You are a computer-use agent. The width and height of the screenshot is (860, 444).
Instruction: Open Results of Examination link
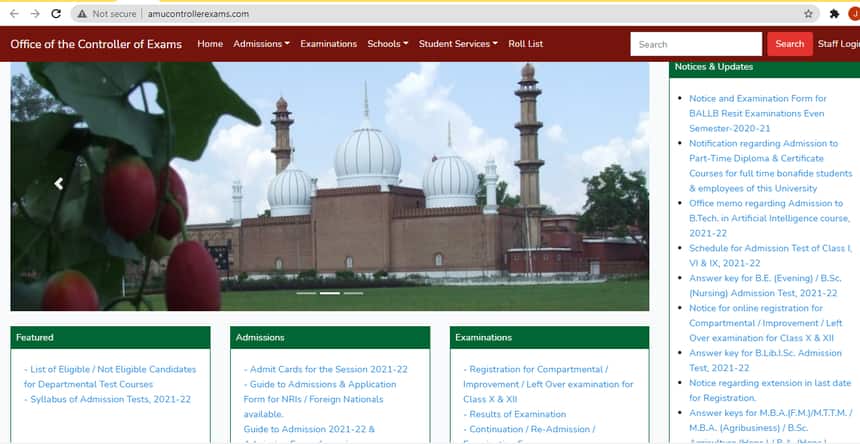tap(518, 414)
